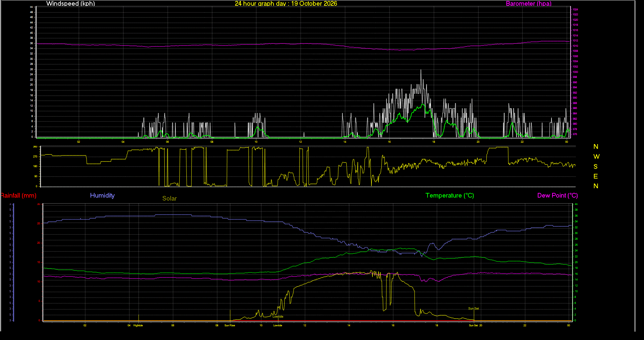Click the 'Hightide' marker label on the time axis
644x340 pixels.
pos(138,325)
